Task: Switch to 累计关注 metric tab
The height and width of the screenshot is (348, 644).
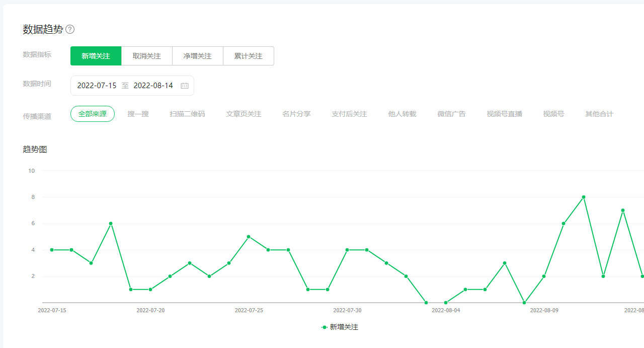Action: (x=249, y=56)
